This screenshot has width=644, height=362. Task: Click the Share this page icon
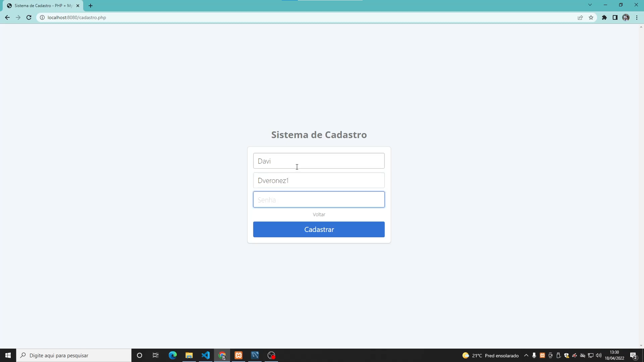click(x=580, y=17)
